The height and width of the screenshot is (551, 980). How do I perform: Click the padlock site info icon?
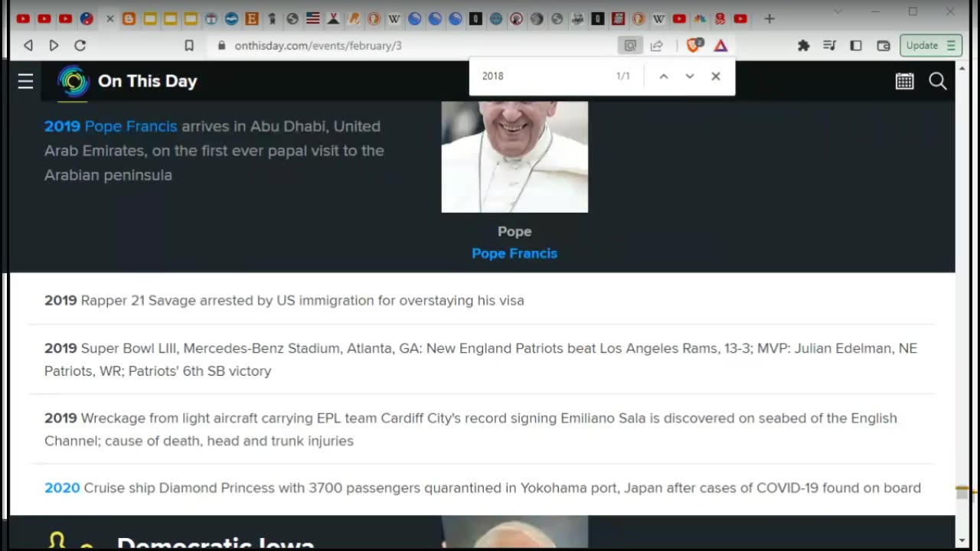click(x=222, y=45)
